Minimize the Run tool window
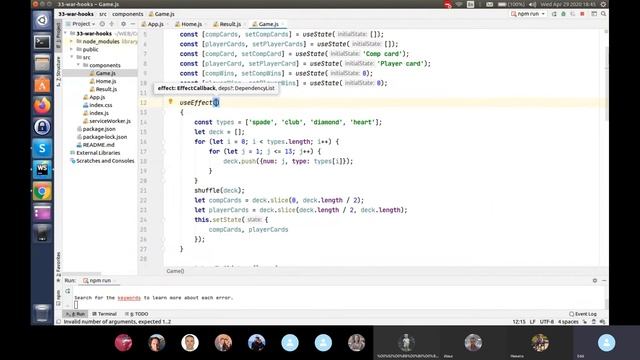 click(604, 280)
